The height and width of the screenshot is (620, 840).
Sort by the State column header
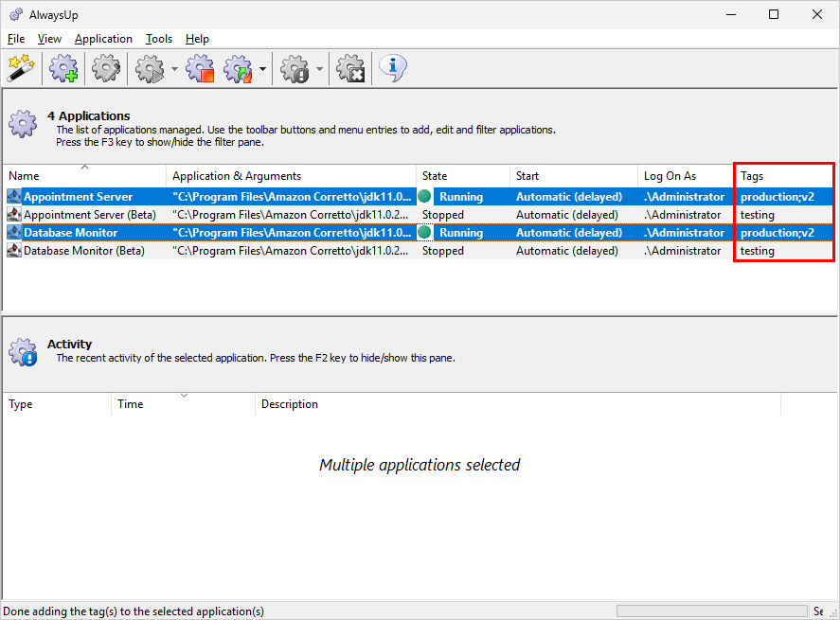click(463, 176)
